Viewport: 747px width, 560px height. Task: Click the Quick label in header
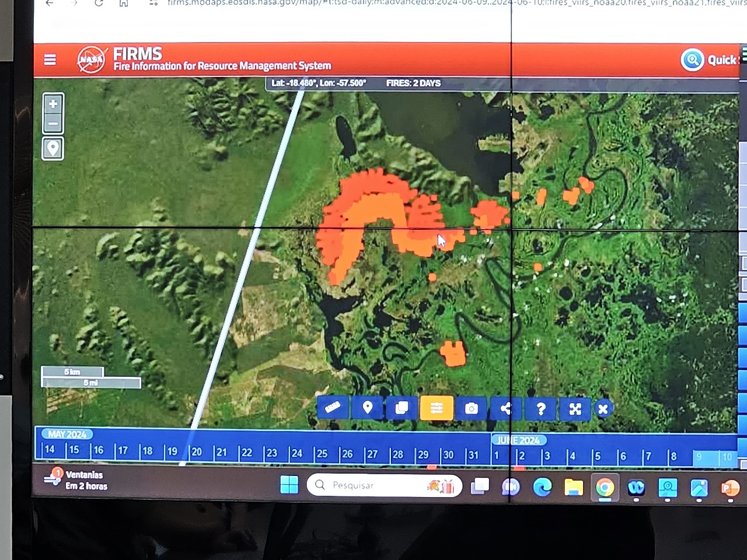click(x=722, y=60)
